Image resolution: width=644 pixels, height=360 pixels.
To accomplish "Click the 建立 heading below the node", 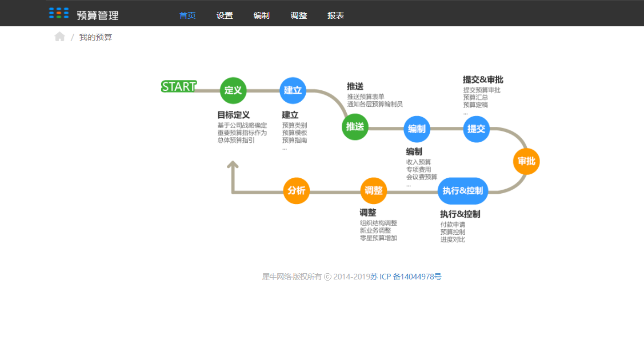I will 290,115.
